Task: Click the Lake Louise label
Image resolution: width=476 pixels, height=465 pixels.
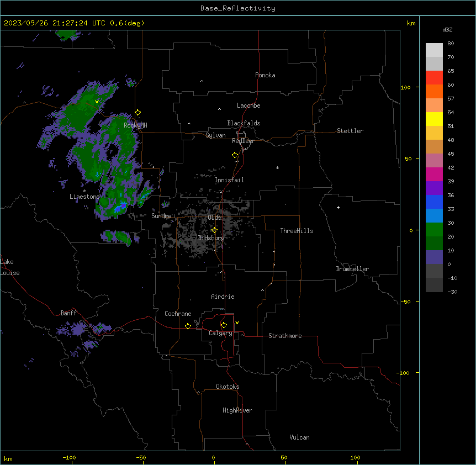Action: (x=10, y=267)
